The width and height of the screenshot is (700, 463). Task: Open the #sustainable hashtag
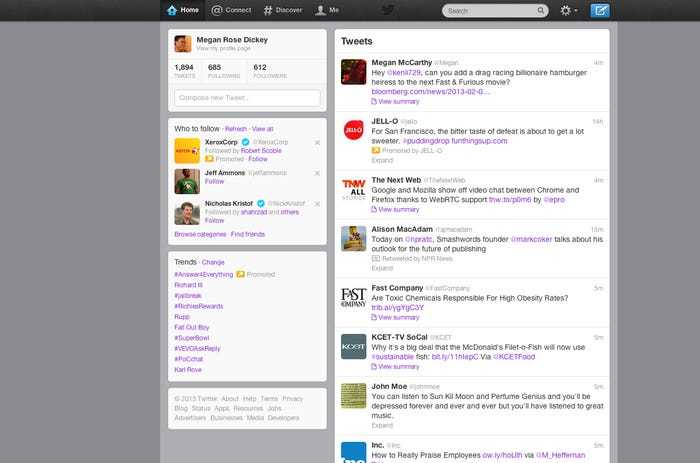[393, 357]
